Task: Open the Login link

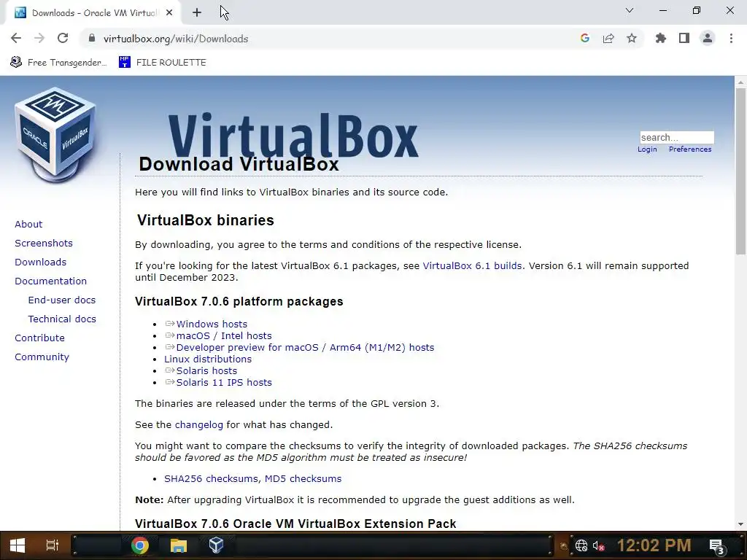Action: 647,149
